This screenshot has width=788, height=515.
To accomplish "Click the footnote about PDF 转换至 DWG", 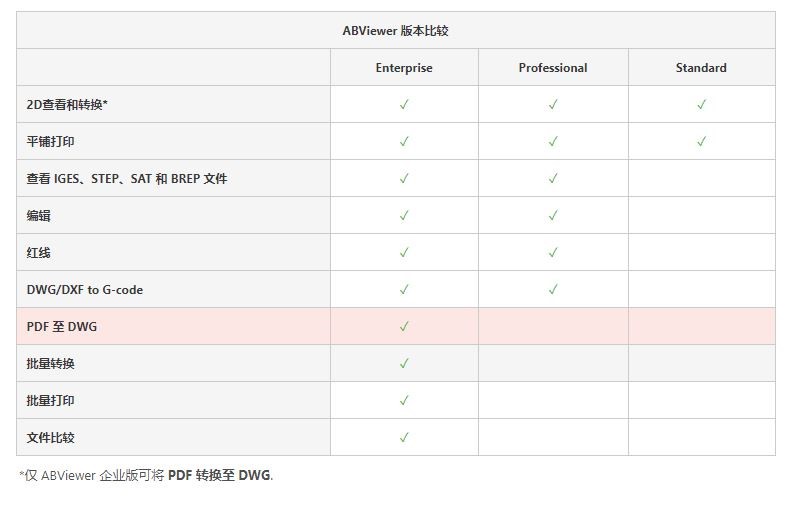I will pos(146,475).
